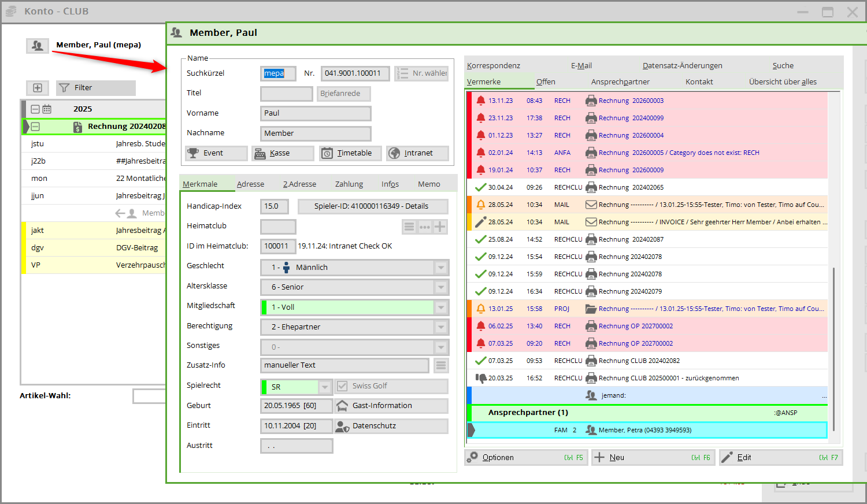Open Datenschutz privacy settings
Viewport: 867px width, 504px height.
[x=391, y=426]
